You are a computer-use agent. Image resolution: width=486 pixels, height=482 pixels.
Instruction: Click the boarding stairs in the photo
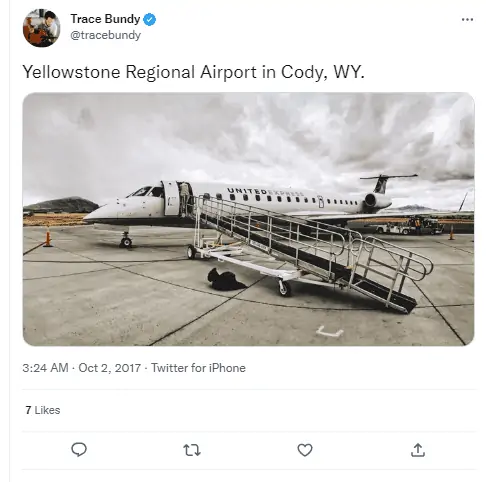(310, 252)
